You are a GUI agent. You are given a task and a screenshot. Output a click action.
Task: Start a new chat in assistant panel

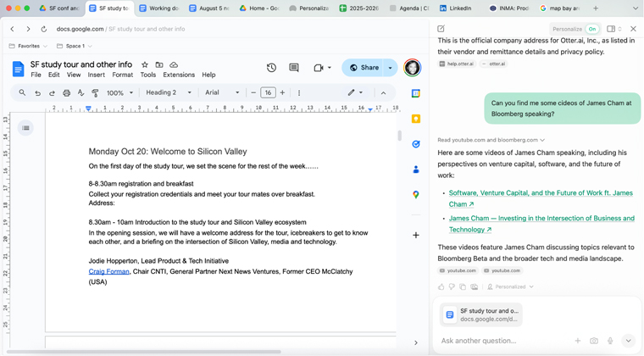tap(441, 29)
